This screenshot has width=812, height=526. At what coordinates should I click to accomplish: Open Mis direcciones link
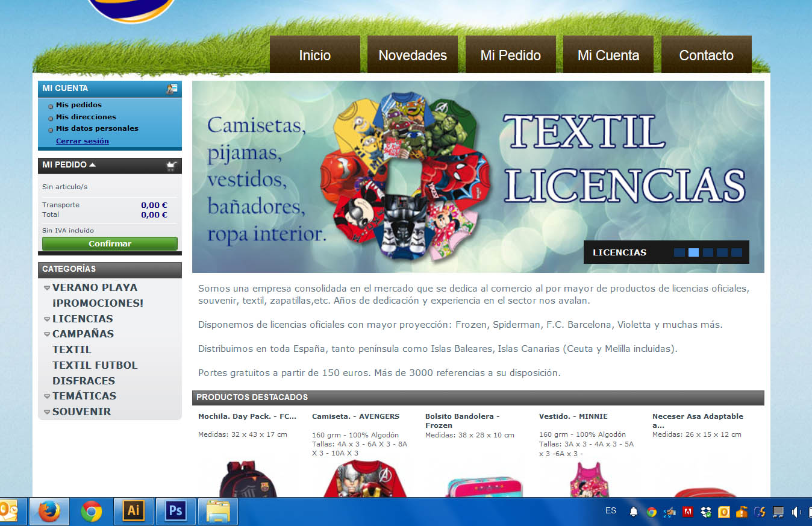(x=86, y=117)
